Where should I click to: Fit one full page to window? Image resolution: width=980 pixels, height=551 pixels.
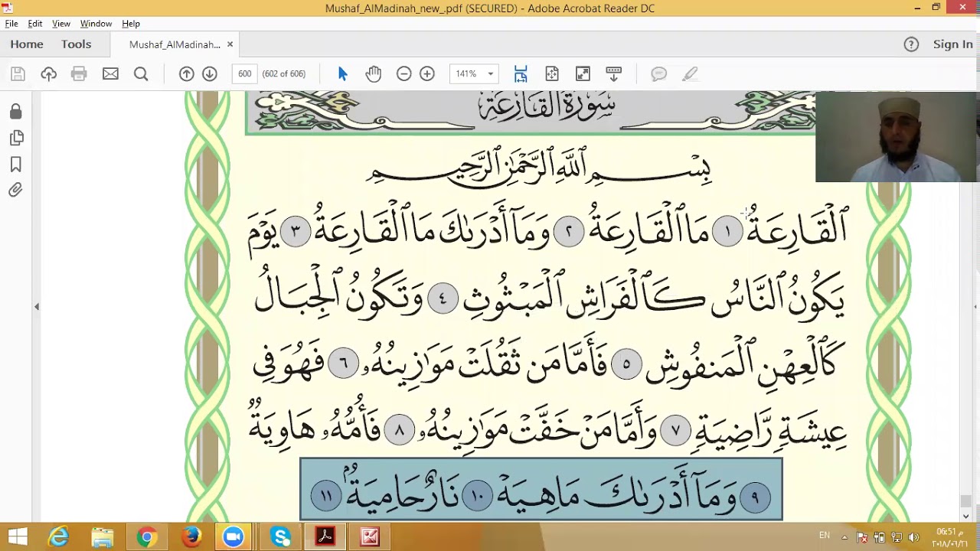(x=552, y=73)
